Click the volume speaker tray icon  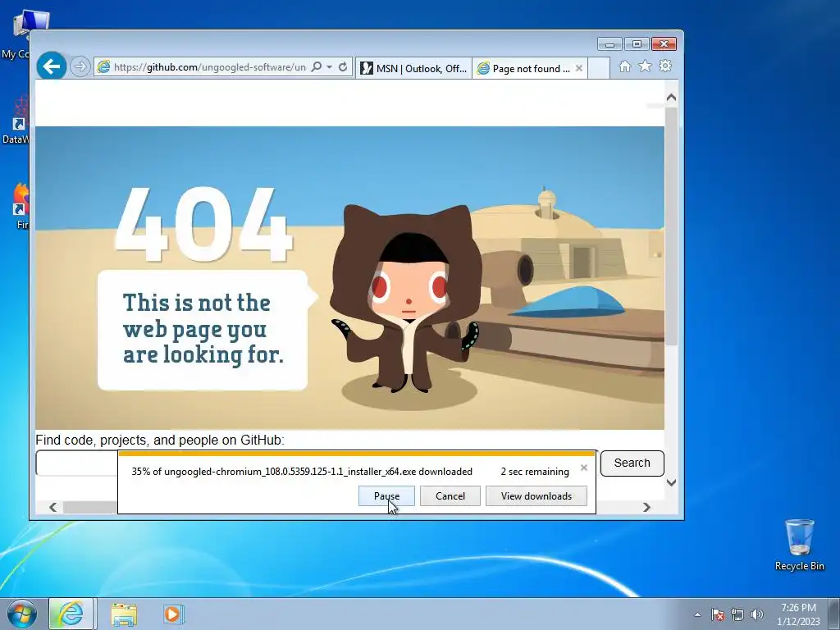(757, 614)
